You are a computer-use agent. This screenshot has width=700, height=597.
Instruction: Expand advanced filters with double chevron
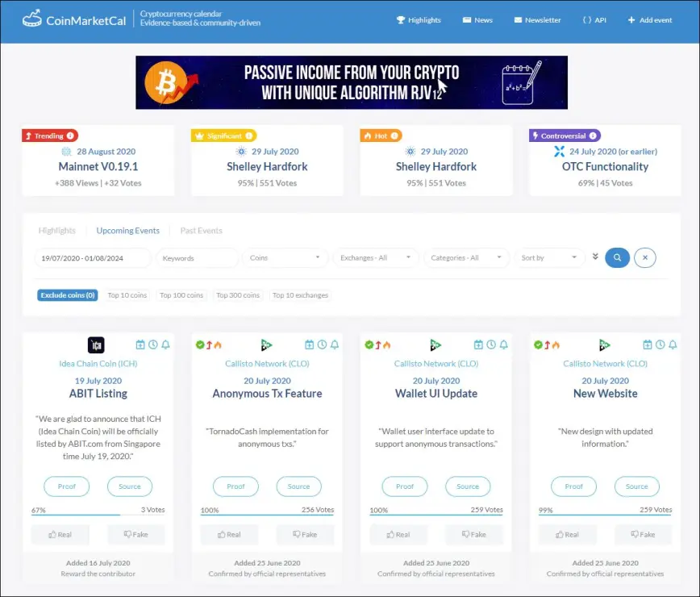595,257
